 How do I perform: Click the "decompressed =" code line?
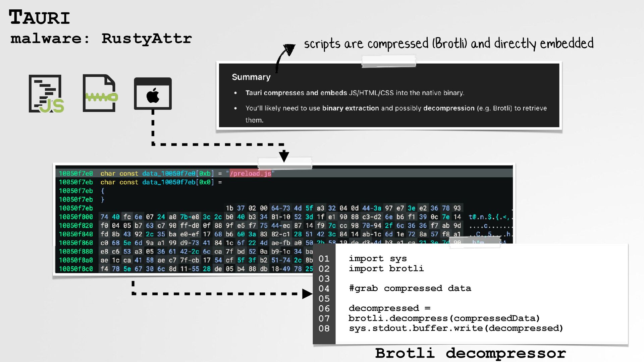pyautogui.click(x=389, y=308)
